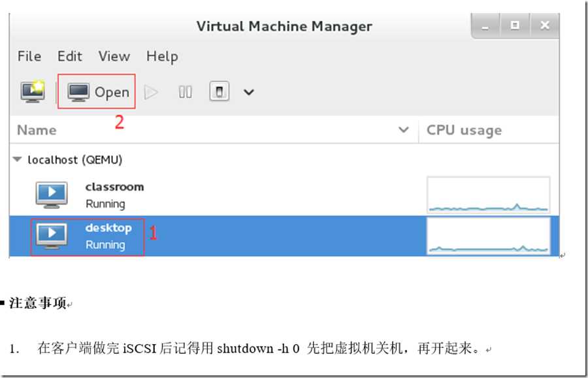Select the classroom virtual machine row

tap(284, 195)
